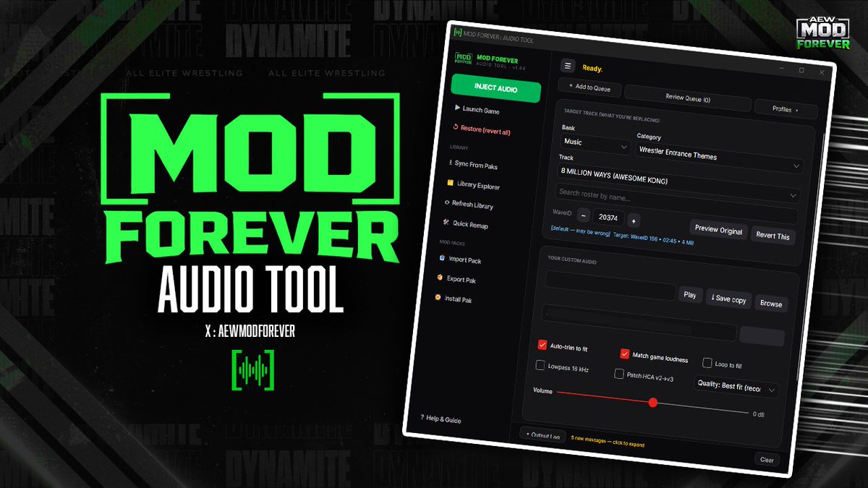The width and height of the screenshot is (868, 488).
Task: Click the Launch Game play icon
Action: pyautogui.click(x=457, y=108)
